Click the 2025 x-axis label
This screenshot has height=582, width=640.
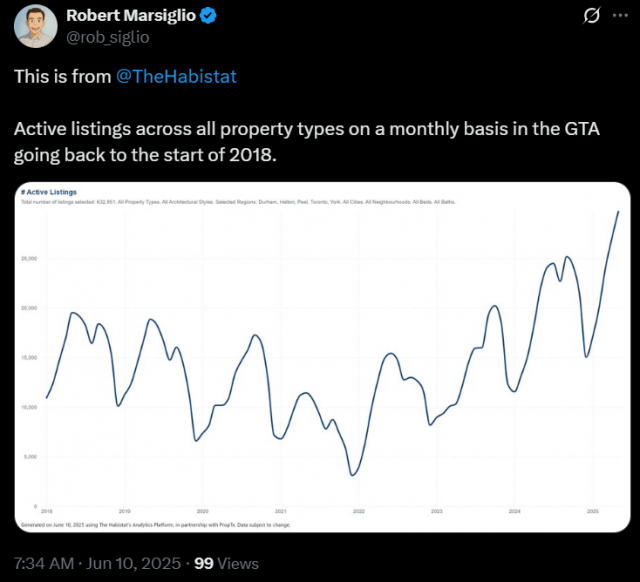593,511
